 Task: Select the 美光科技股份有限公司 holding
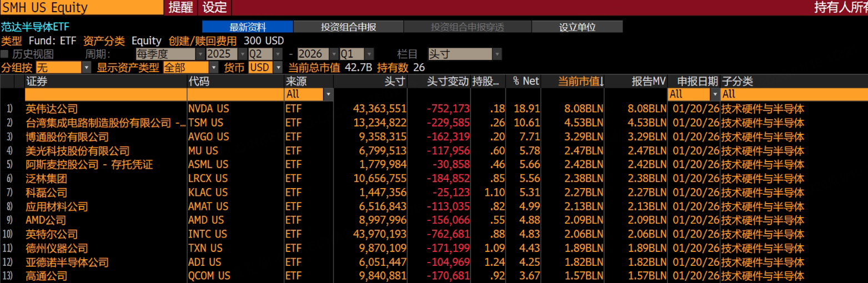[x=77, y=151]
